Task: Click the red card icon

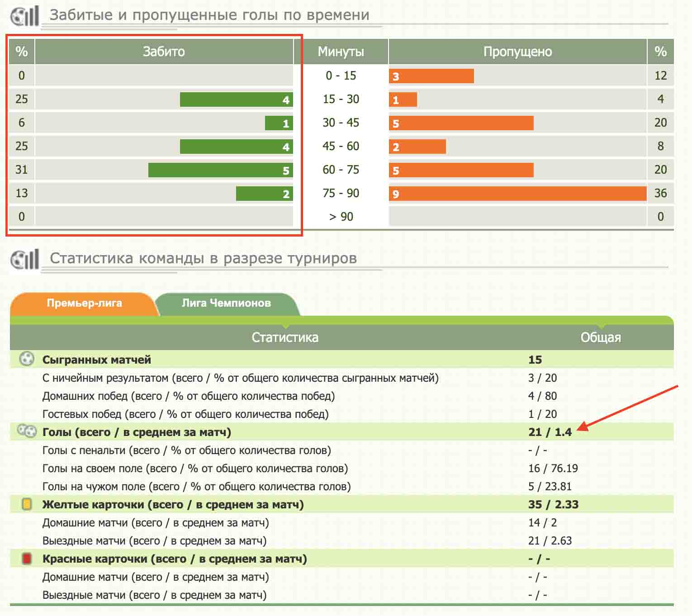Action: [27, 559]
